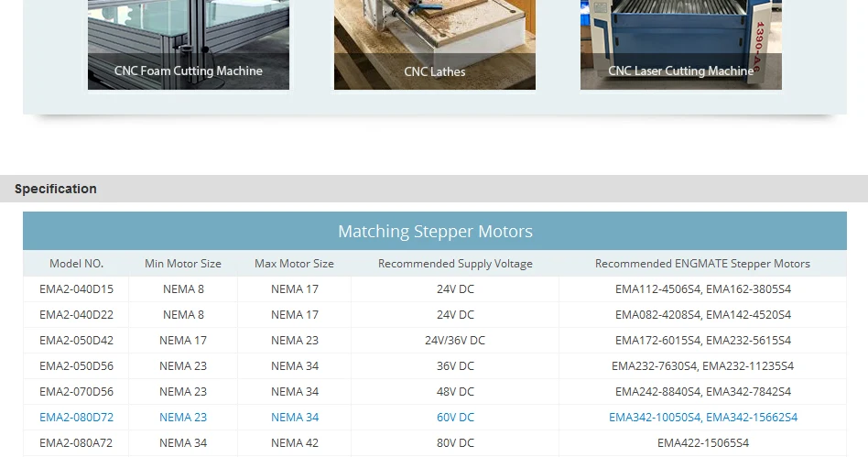The width and height of the screenshot is (868, 457).
Task: Click the 24V/36V DC voltage cell
Action: [x=455, y=340]
